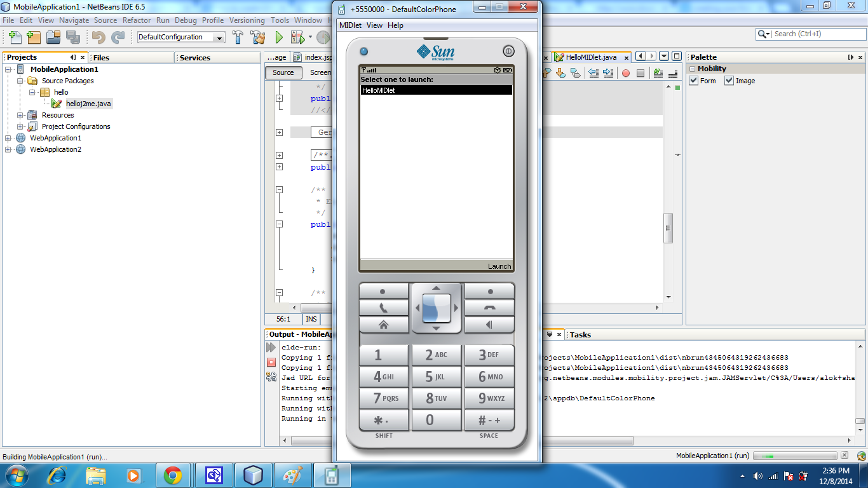Click the star SHIFT key on emulator
The image size is (868, 488).
(x=384, y=420)
